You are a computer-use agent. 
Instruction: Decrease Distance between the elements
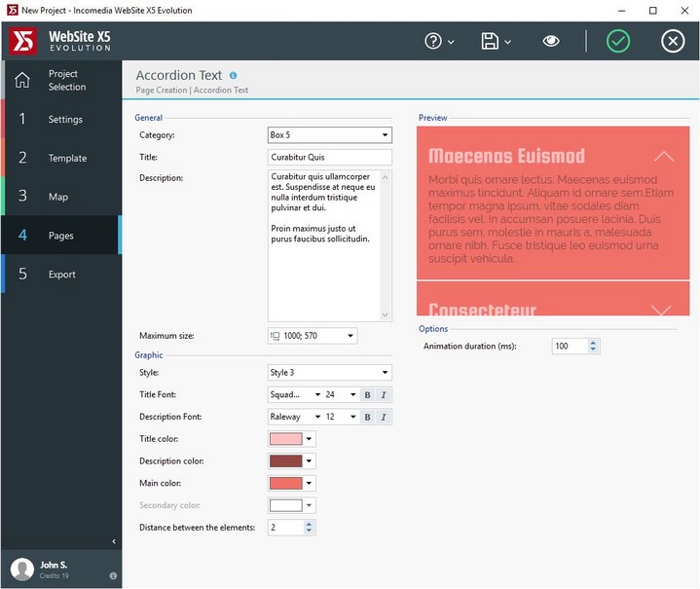click(x=309, y=531)
